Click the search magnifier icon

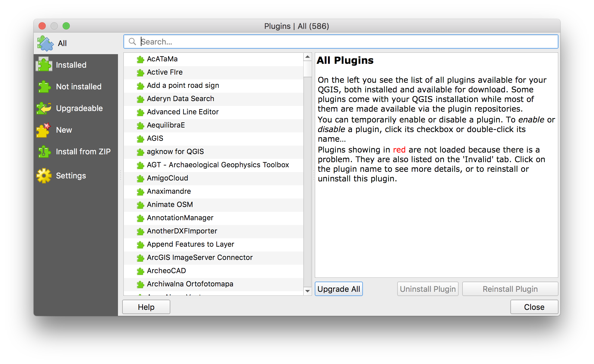coord(132,42)
